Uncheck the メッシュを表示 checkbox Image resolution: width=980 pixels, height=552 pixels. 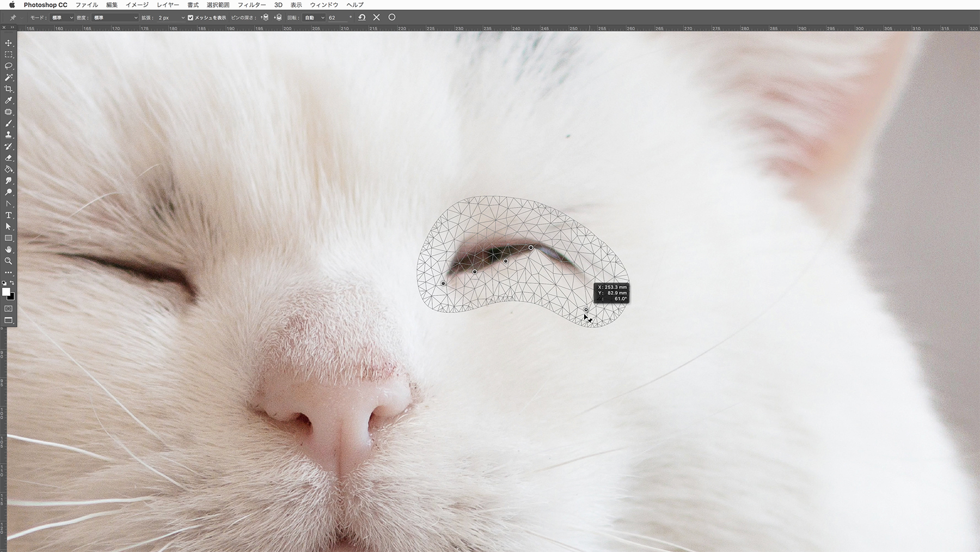click(x=191, y=17)
